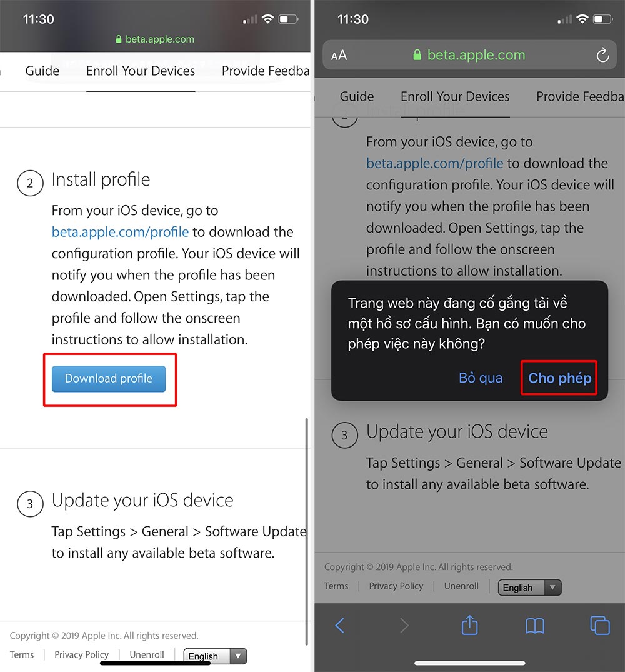This screenshot has height=672, width=625.
Task: Open Provide Feedback tab on left screen
Action: 266,71
